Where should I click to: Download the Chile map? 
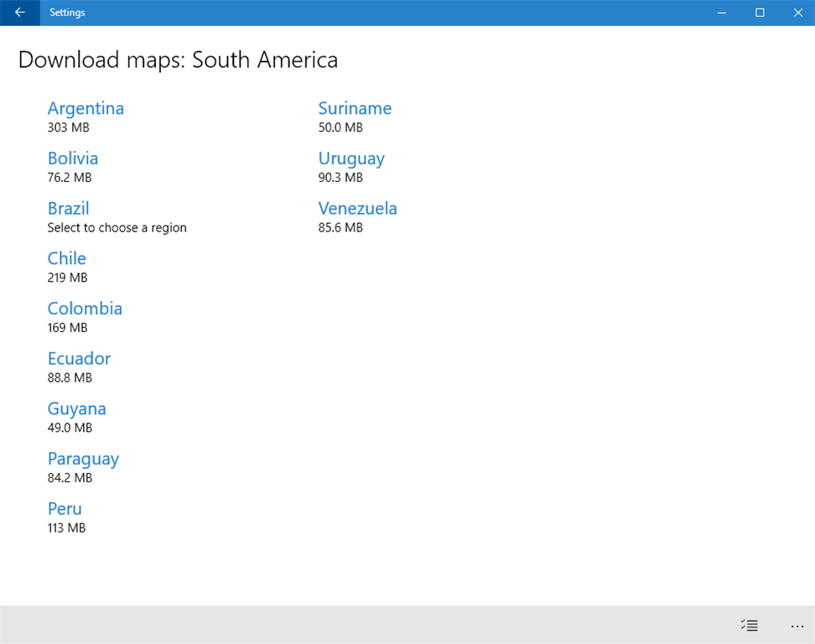(x=66, y=258)
